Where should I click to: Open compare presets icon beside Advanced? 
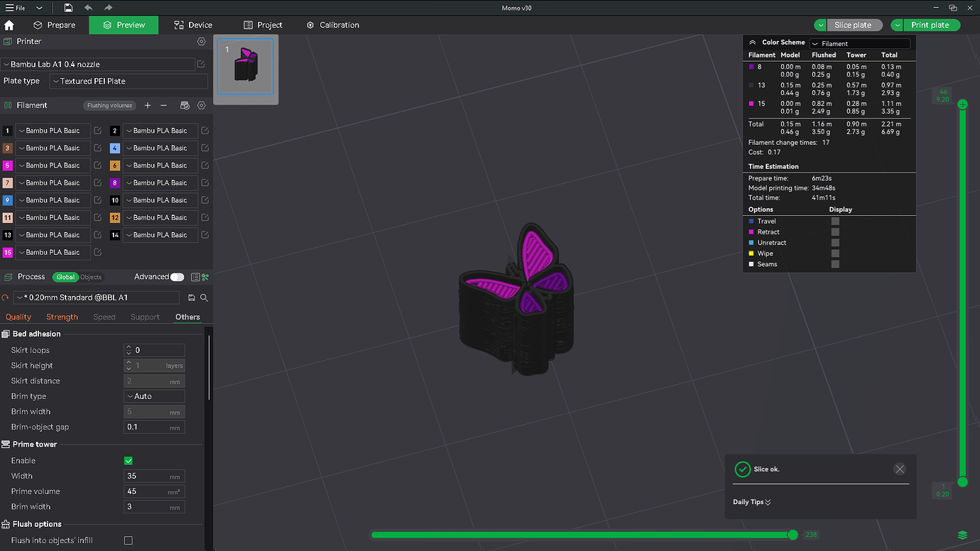coord(205,277)
